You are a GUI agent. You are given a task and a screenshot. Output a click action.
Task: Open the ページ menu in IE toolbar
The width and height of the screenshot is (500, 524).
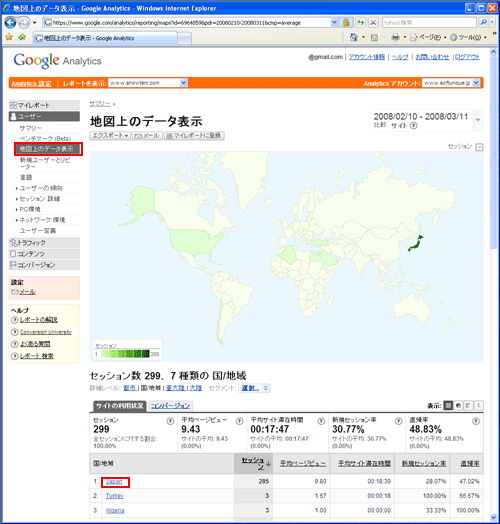pos(427,37)
